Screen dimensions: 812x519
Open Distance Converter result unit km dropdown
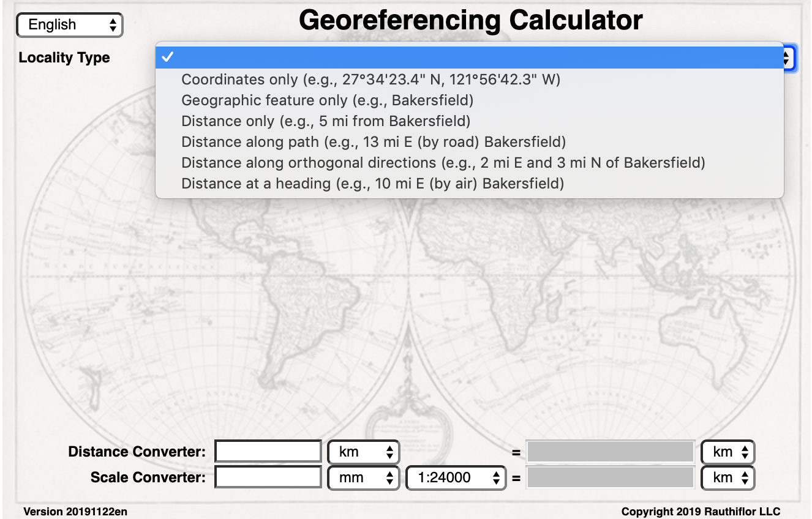[727, 452]
